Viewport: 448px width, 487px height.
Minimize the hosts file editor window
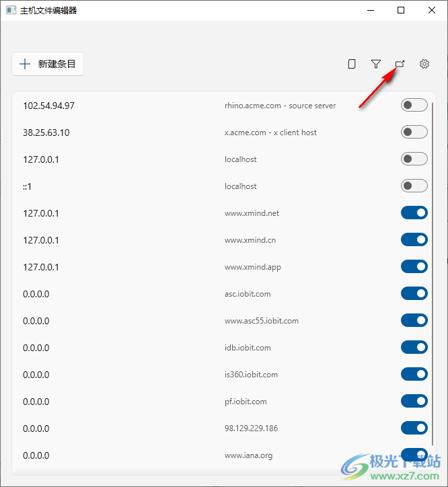pos(371,10)
